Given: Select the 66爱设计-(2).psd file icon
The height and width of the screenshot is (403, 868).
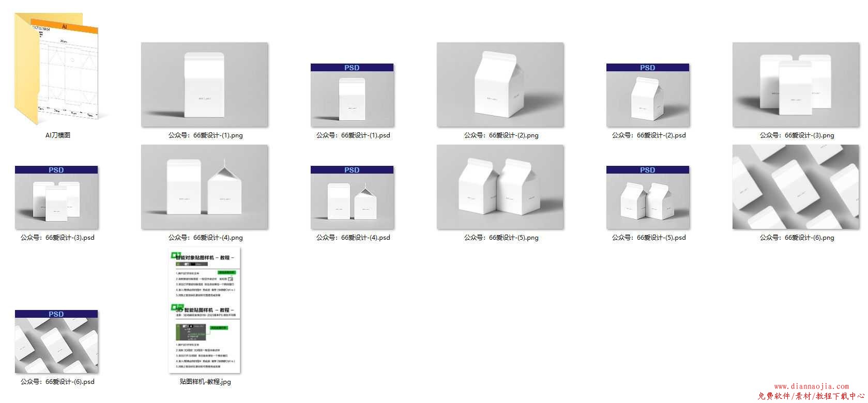Looking at the screenshot, I should 648,95.
